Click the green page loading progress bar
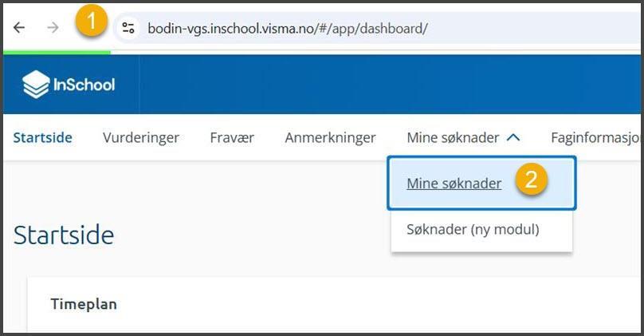This screenshot has height=336, width=644. pos(57,52)
